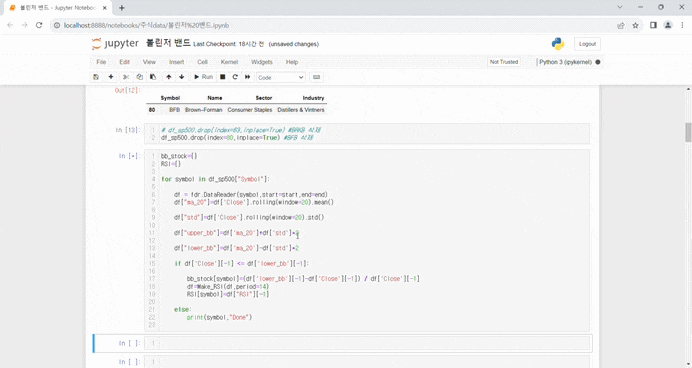Save notebook with the floppy disk icon
The width and height of the screenshot is (692, 368).
tap(96, 77)
